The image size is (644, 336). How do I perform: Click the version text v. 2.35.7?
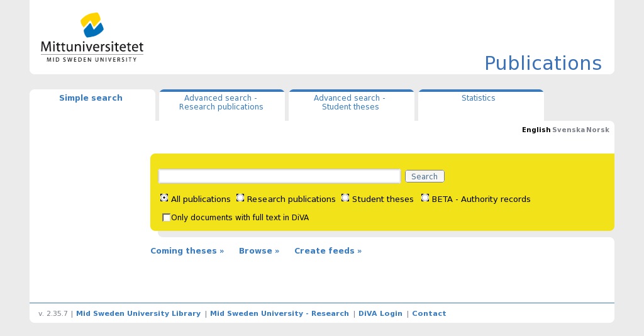coord(53,313)
